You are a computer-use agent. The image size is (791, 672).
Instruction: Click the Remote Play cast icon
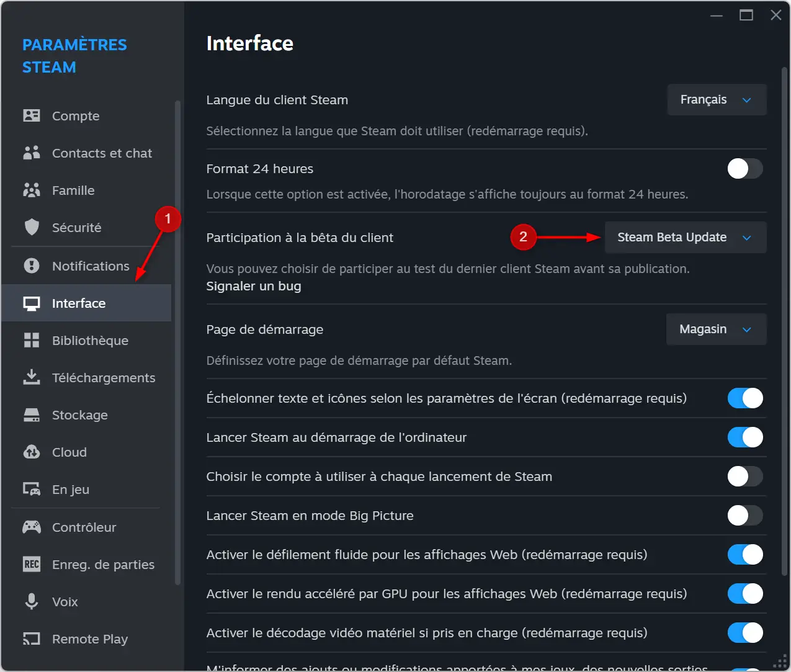(32, 638)
